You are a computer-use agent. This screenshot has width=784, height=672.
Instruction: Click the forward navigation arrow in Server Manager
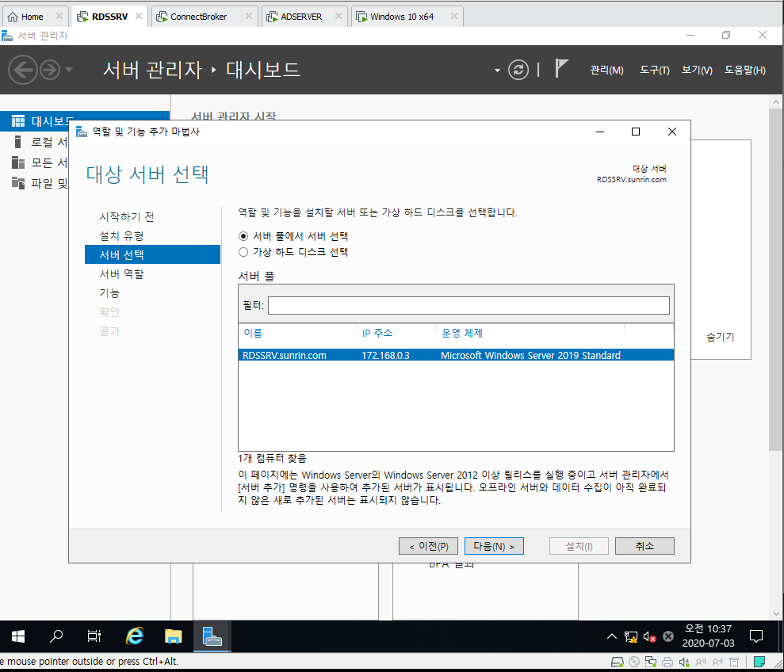(x=50, y=70)
